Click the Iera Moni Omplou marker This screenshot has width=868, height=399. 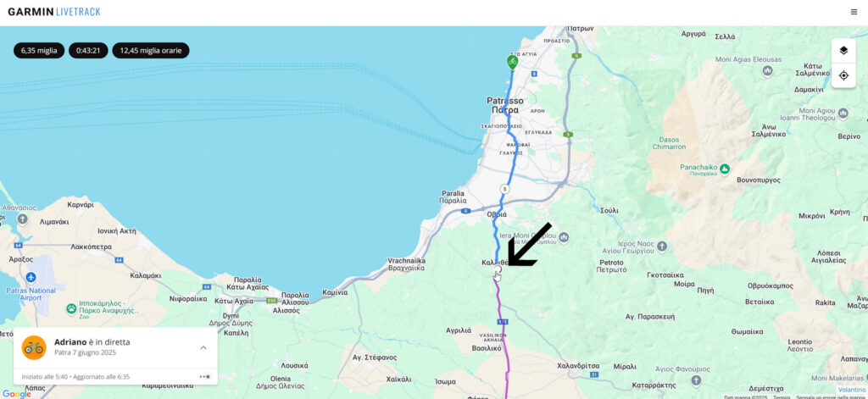(x=564, y=237)
